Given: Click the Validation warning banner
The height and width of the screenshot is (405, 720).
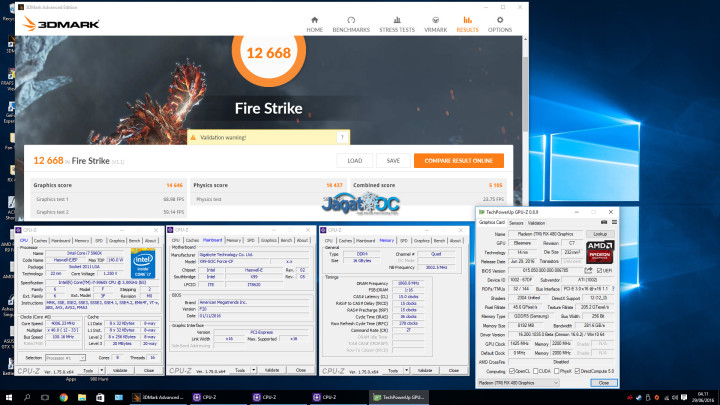Looking at the screenshot, I should tap(268, 137).
